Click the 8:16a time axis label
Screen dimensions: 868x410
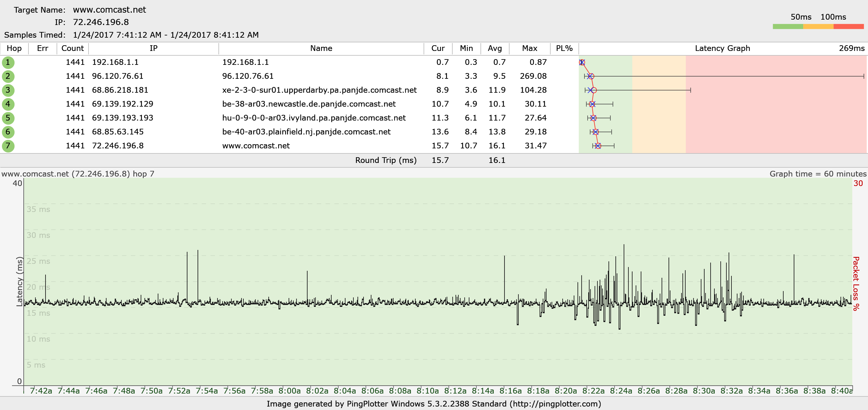[x=510, y=391]
